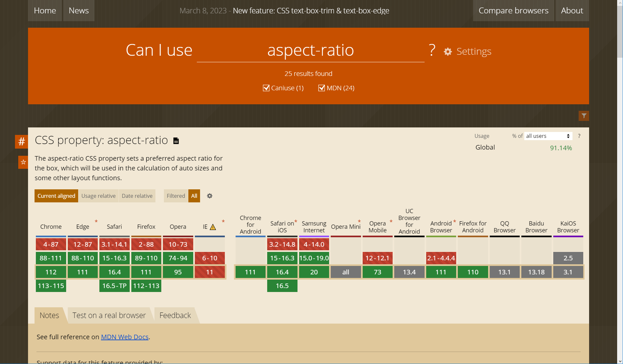This screenshot has height=364, width=623.
Task: Click Safari on iOS 3.2-14.8 cell
Action: coord(282,244)
